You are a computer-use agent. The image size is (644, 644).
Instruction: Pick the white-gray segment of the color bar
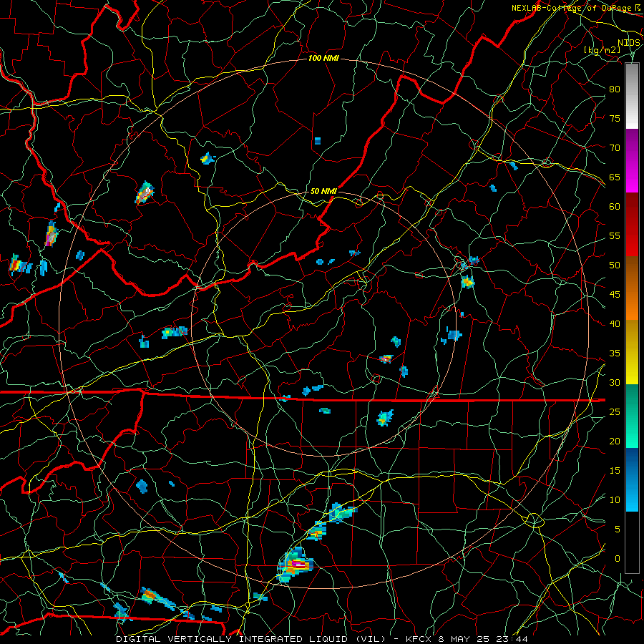click(632, 96)
